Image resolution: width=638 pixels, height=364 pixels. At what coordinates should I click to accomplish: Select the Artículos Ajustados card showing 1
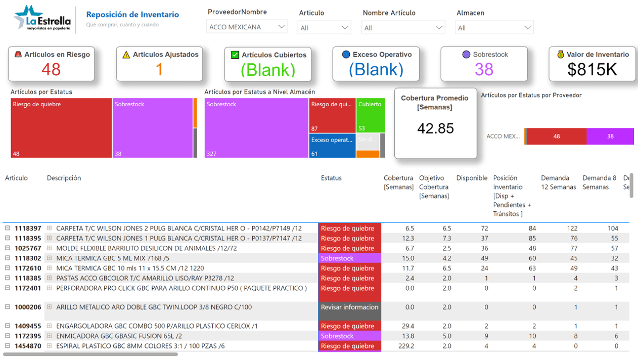pyautogui.click(x=159, y=64)
